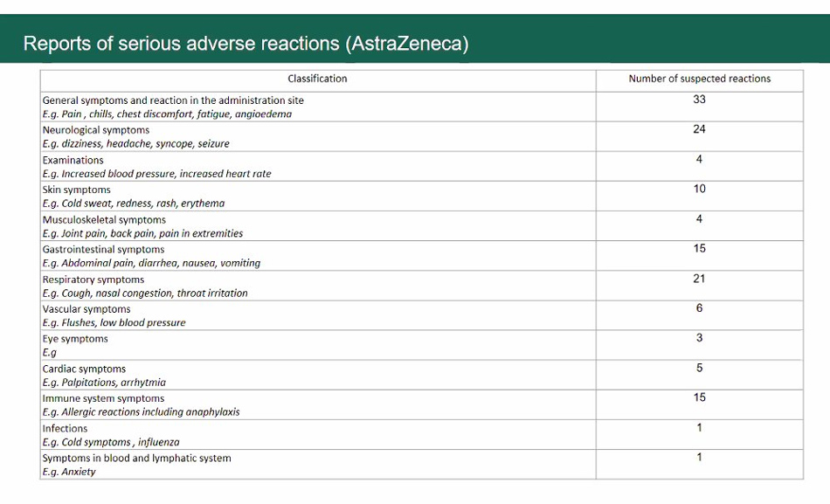Click 'E.g. Cough, nasal congestion, throat irritation'
The image size is (830, 504).
click(x=145, y=293)
